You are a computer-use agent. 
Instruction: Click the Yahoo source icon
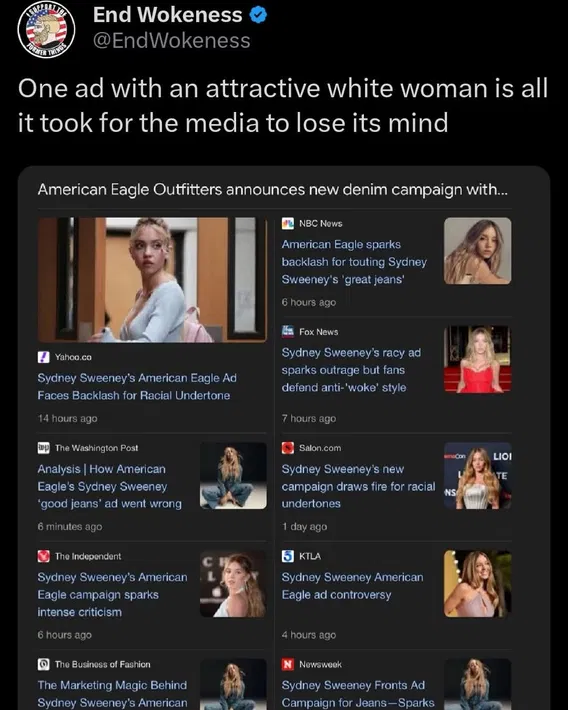pos(43,357)
